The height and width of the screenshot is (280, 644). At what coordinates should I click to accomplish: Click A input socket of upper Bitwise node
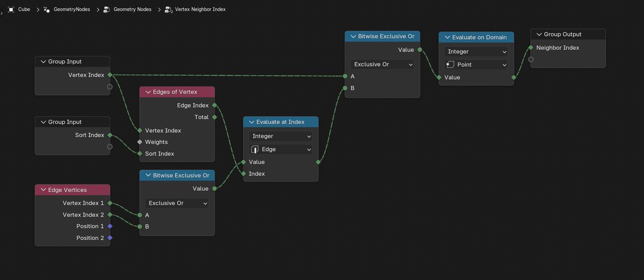pyautogui.click(x=345, y=76)
